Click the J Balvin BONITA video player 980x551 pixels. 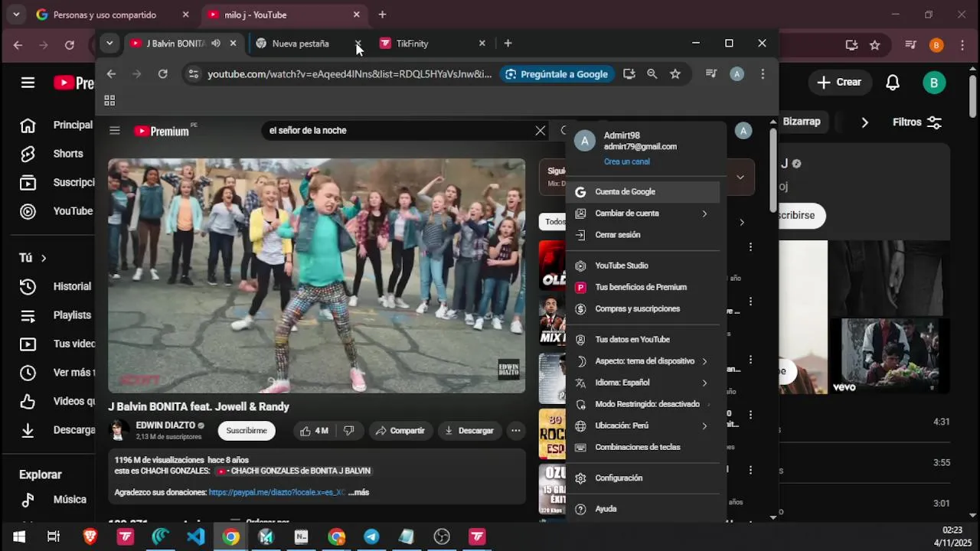coord(317,275)
